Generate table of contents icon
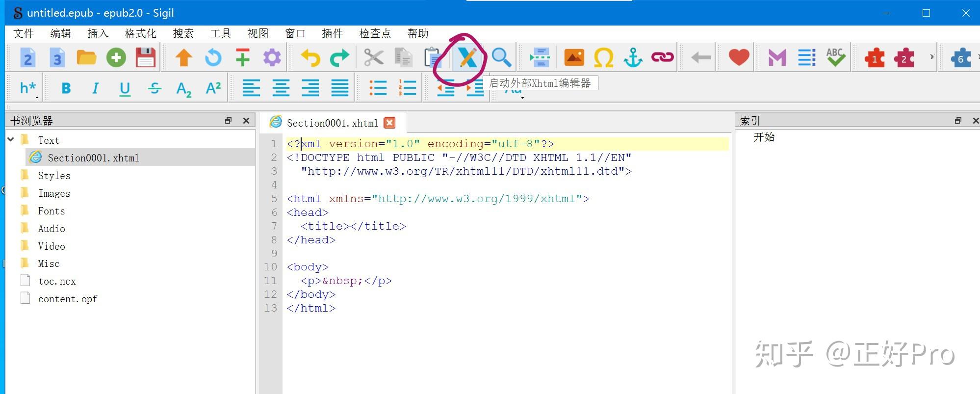The height and width of the screenshot is (394, 980). [x=806, y=57]
